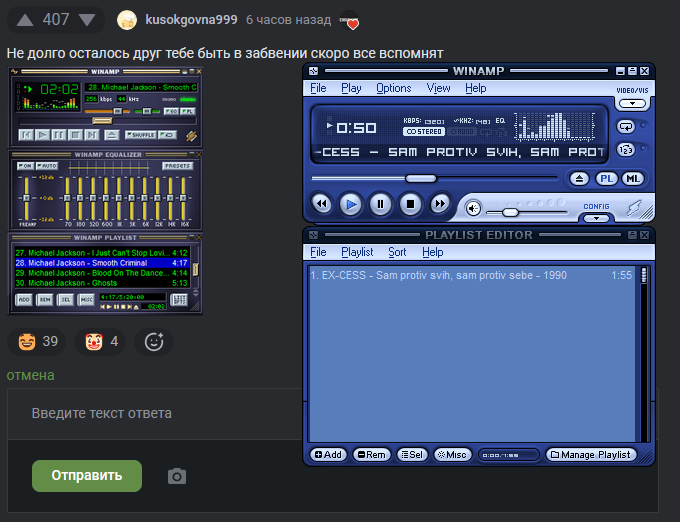Open the Help menu in Playlist Editor

tap(432, 252)
